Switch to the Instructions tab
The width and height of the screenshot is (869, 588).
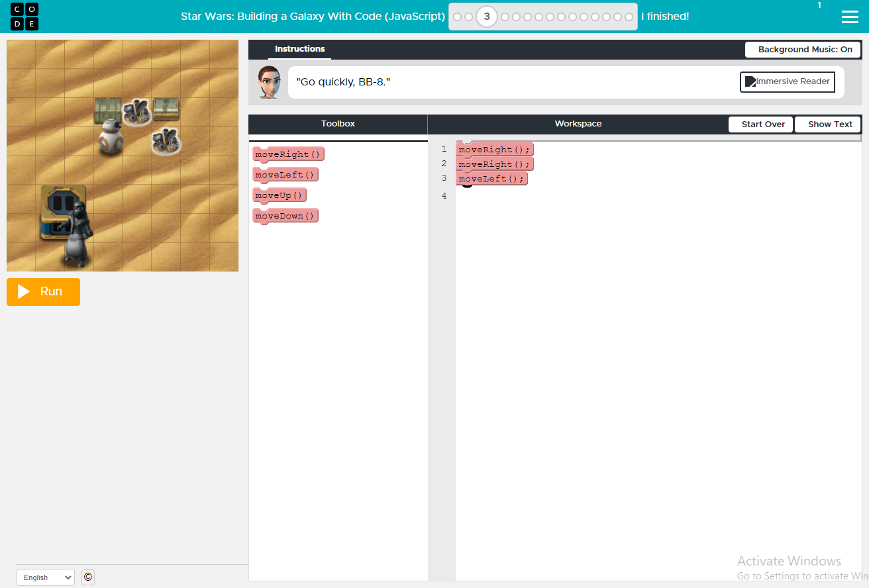click(x=299, y=49)
